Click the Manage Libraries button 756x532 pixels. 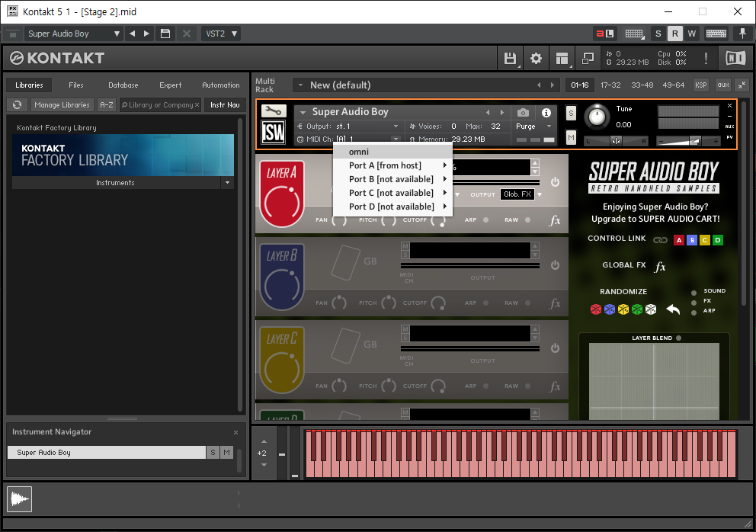point(62,104)
